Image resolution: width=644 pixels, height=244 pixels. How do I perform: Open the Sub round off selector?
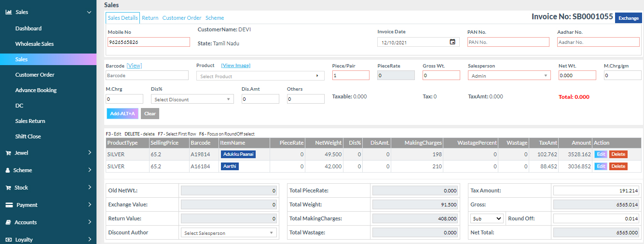point(487,218)
